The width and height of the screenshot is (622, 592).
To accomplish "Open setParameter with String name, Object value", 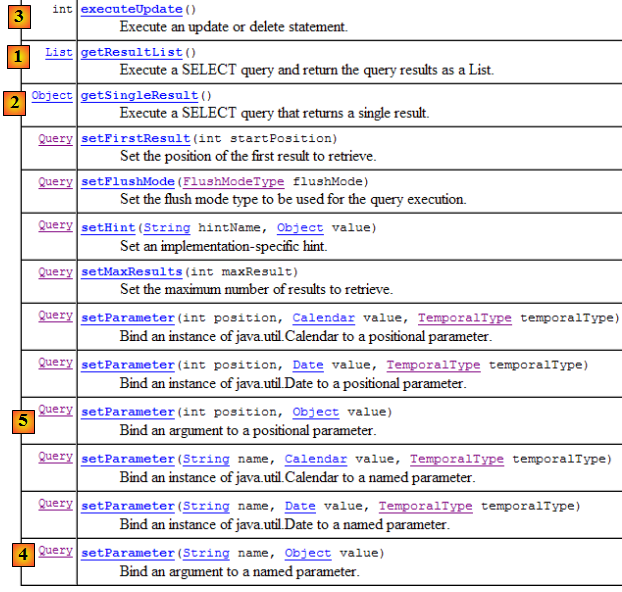I will pyautogui.click(x=127, y=552).
